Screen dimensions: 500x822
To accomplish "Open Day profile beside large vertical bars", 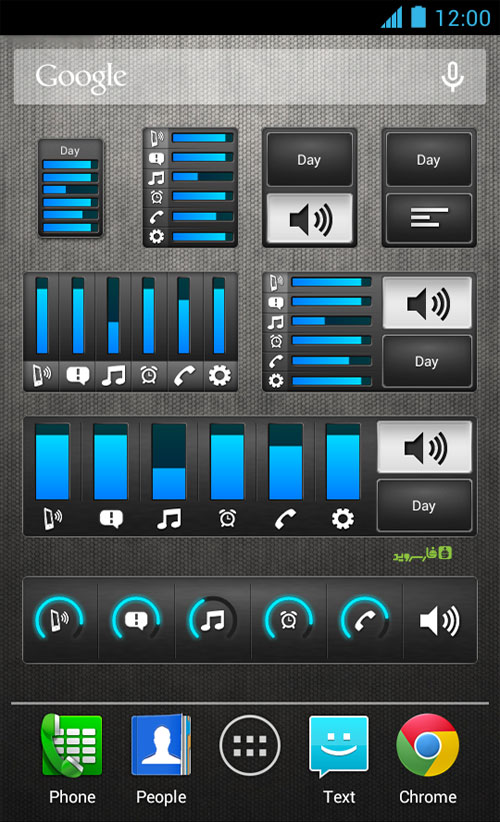I will (x=424, y=506).
